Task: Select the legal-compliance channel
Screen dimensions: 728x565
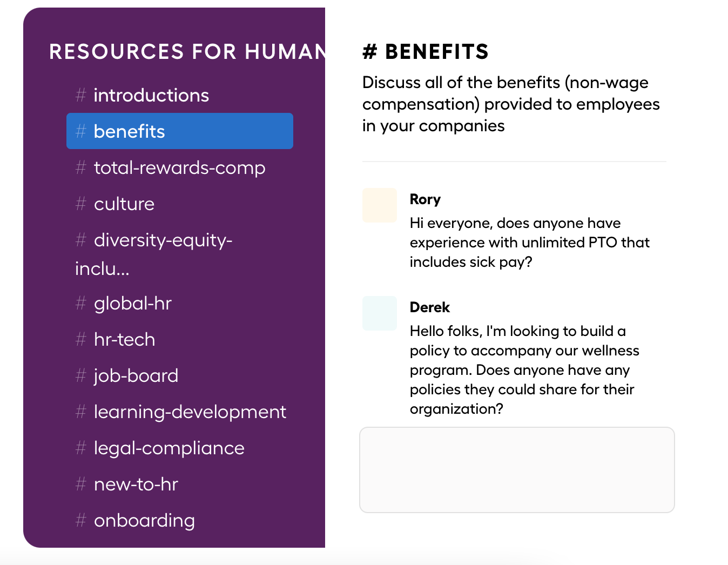Action: pos(168,448)
